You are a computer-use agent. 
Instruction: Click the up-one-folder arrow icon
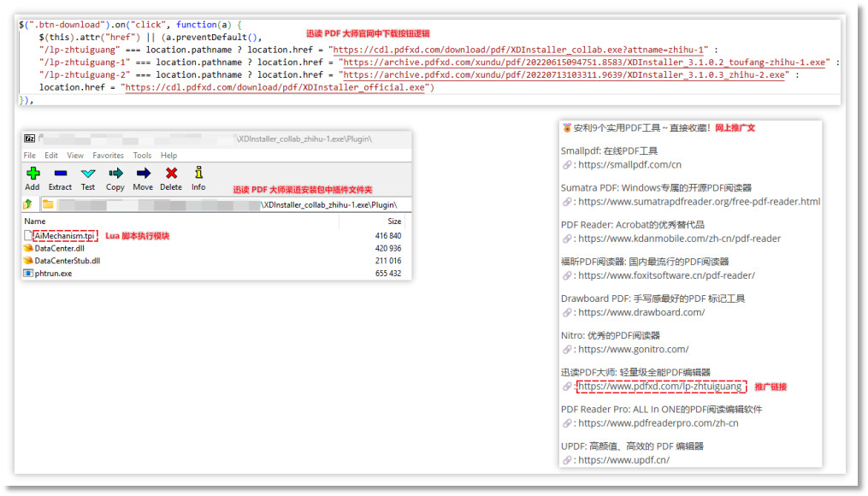coord(28,205)
